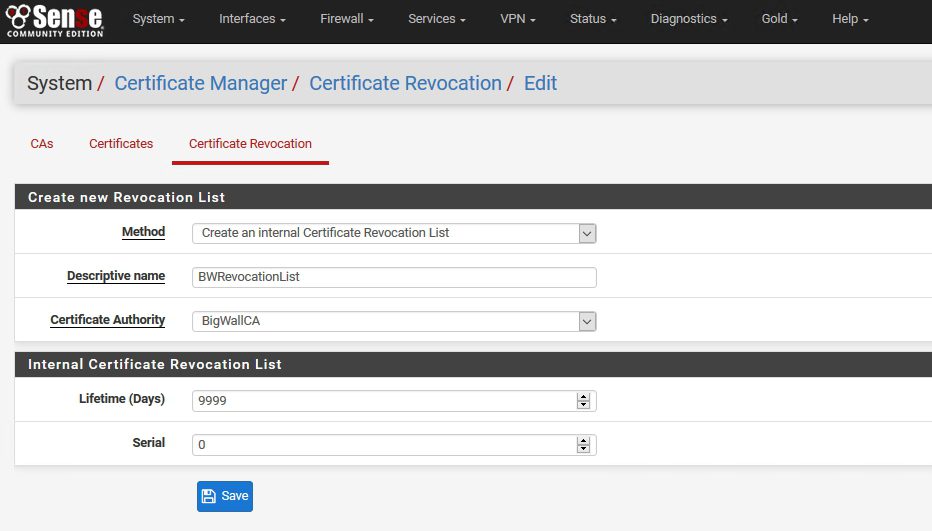Increase Lifetime days with up stepper arrow
Image resolution: width=932 pixels, height=531 pixels.
coord(584,396)
